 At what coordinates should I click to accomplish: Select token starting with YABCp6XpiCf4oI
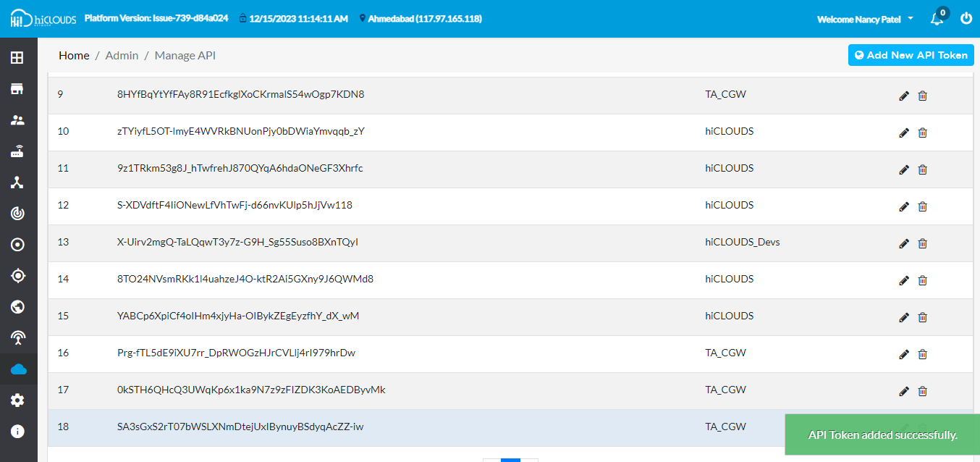pos(238,316)
